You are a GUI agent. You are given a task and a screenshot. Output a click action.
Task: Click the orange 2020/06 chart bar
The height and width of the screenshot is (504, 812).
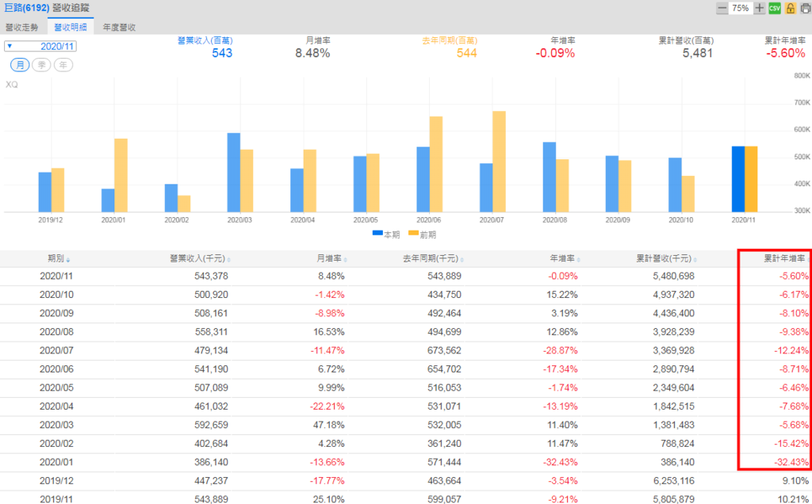(436, 164)
